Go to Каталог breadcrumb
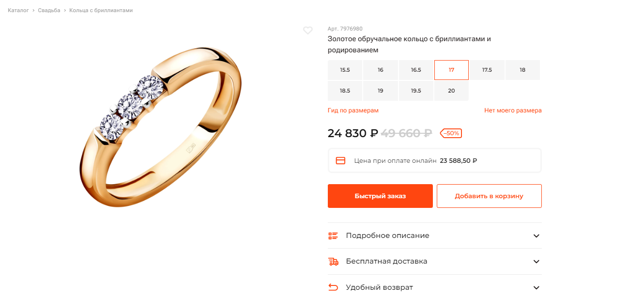 pos(18,10)
